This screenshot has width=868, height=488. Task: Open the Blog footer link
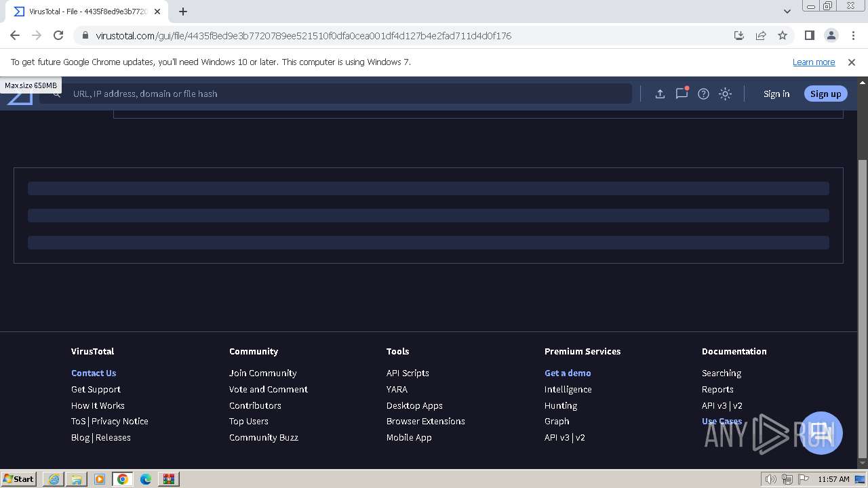tap(80, 437)
